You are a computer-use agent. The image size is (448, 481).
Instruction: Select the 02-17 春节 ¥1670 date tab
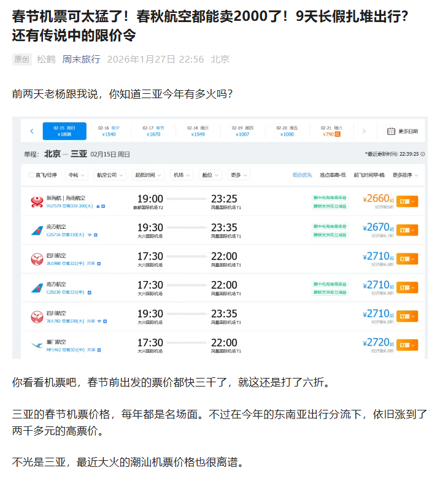153,131
